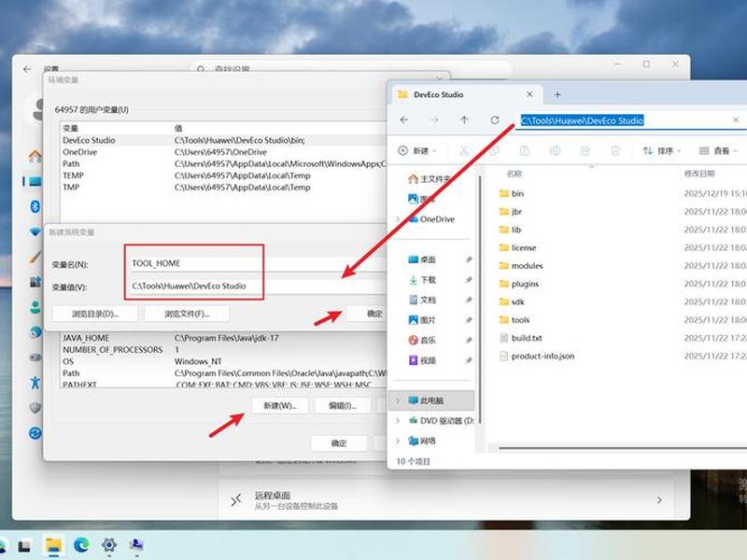The width and height of the screenshot is (747, 560).
Task: Click 编辑(I)... under system variables
Action: click(x=343, y=406)
